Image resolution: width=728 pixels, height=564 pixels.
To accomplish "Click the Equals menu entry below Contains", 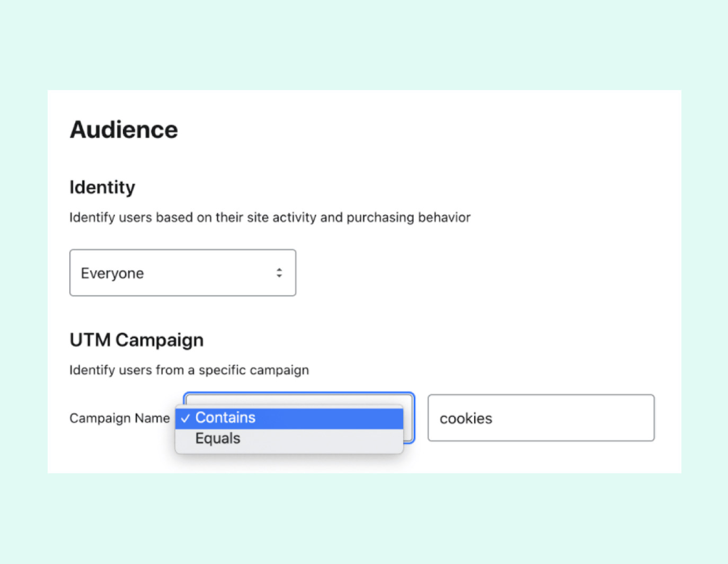I will 217,438.
